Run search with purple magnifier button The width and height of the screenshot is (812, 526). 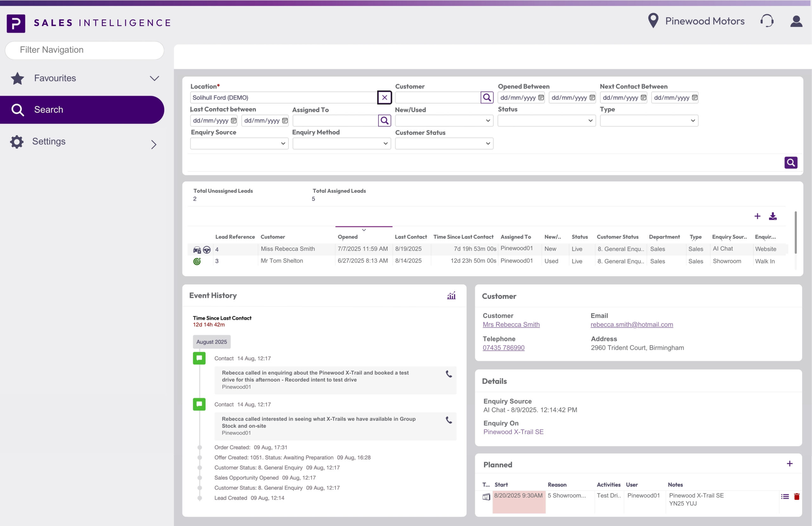click(790, 163)
